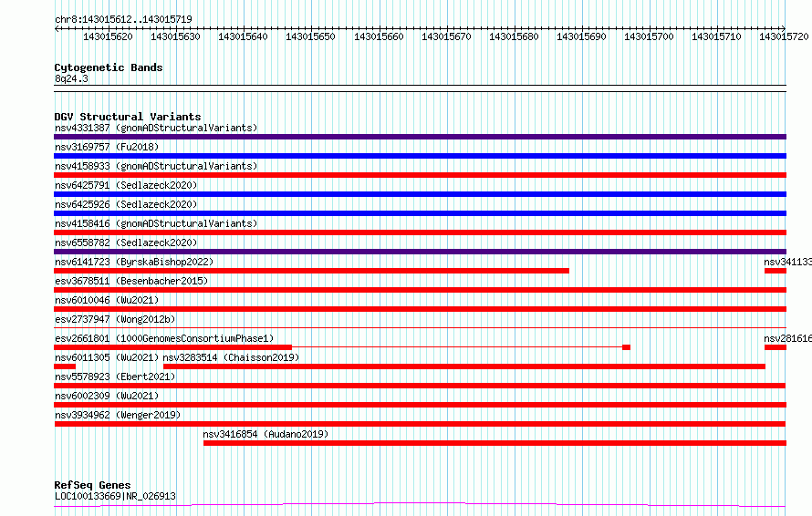The image size is (812, 516).
Task: Click the blue bar of nsv6425926
Action: 420,213
